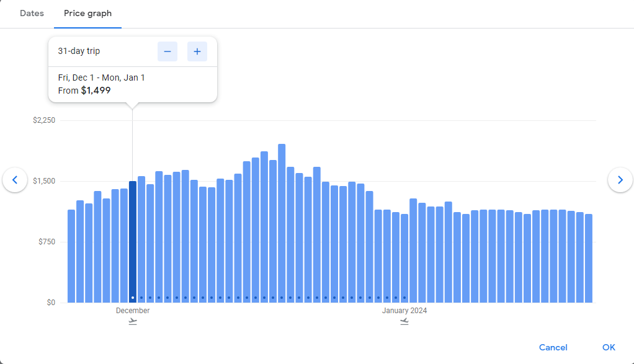The width and height of the screenshot is (634, 364).
Task: Click the landing plane icon under January 2024
Action: tap(404, 321)
